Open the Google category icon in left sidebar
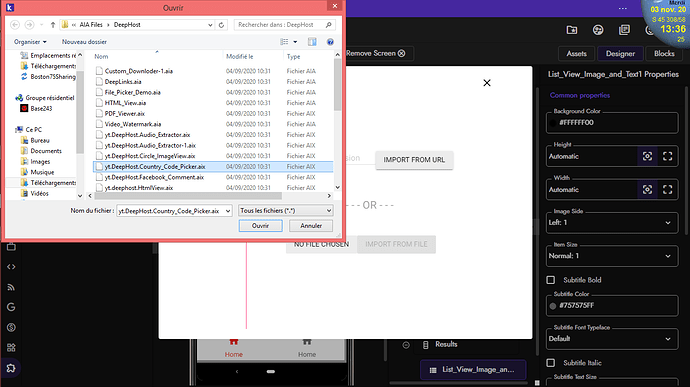Image resolution: width=690 pixels, height=387 pixels. pos(11,307)
